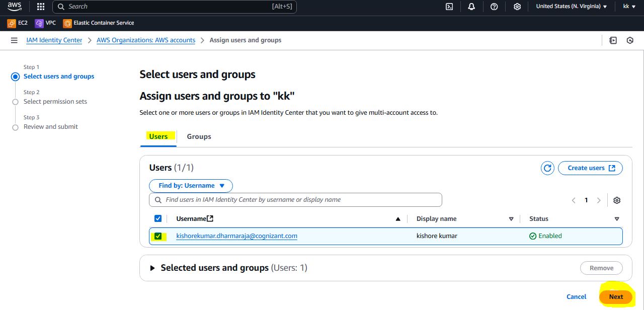This screenshot has height=310, width=644.
Task: Open the Find by: Username dropdown
Action: [191, 186]
